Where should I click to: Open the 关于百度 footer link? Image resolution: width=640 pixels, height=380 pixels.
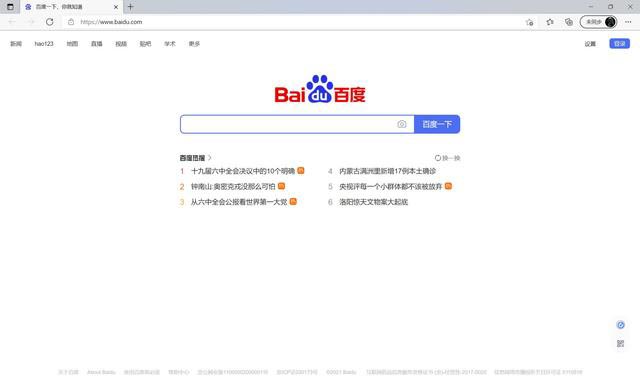pos(68,372)
